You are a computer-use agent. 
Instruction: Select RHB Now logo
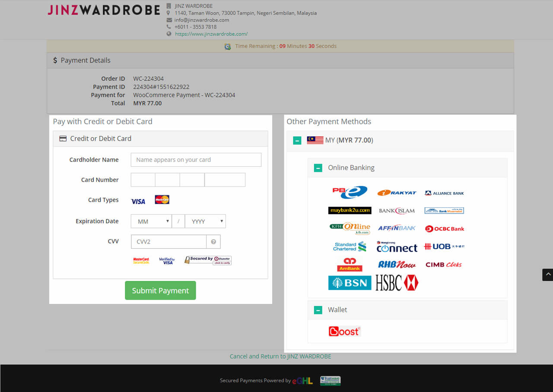pos(397,265)
